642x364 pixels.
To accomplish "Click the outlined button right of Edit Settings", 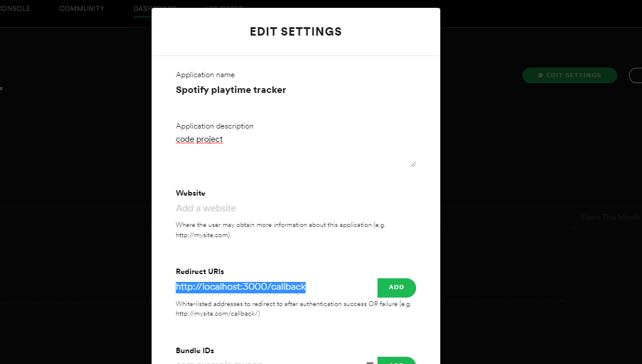I will 635,75.
